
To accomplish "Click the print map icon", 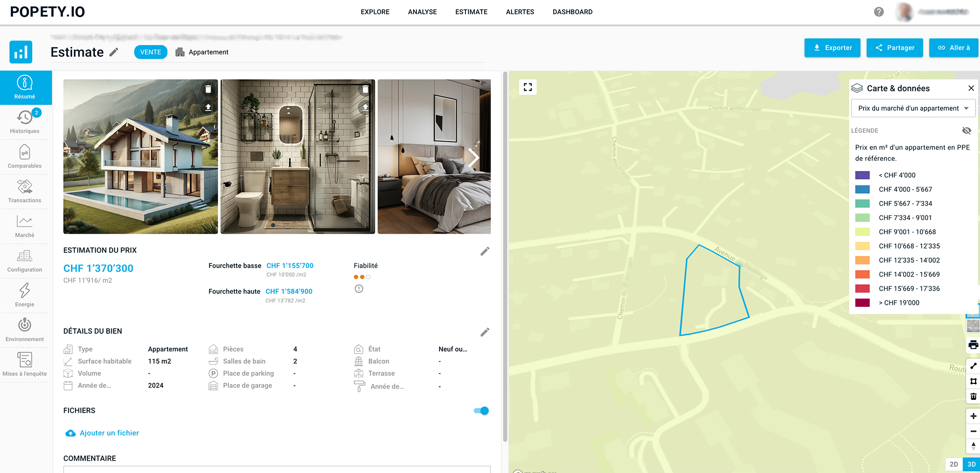I will click(x=973, y=345).
